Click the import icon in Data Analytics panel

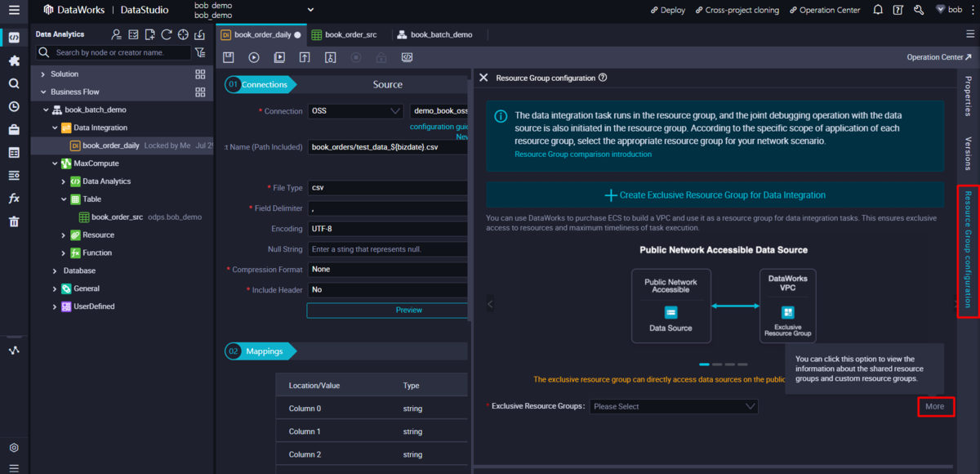click(199, 34)
